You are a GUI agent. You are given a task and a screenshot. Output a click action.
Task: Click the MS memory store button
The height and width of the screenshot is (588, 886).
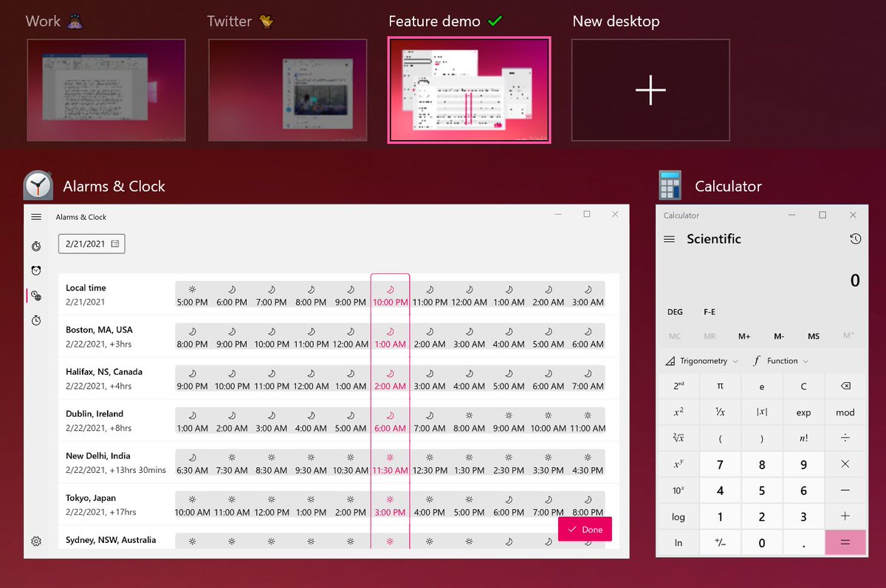814,336
